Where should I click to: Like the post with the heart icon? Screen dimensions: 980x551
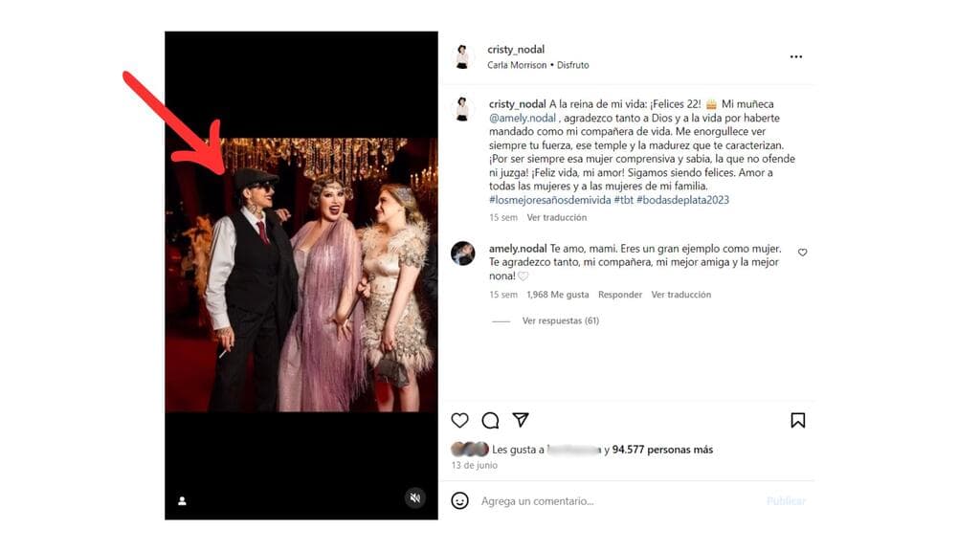tap(459, 420)
